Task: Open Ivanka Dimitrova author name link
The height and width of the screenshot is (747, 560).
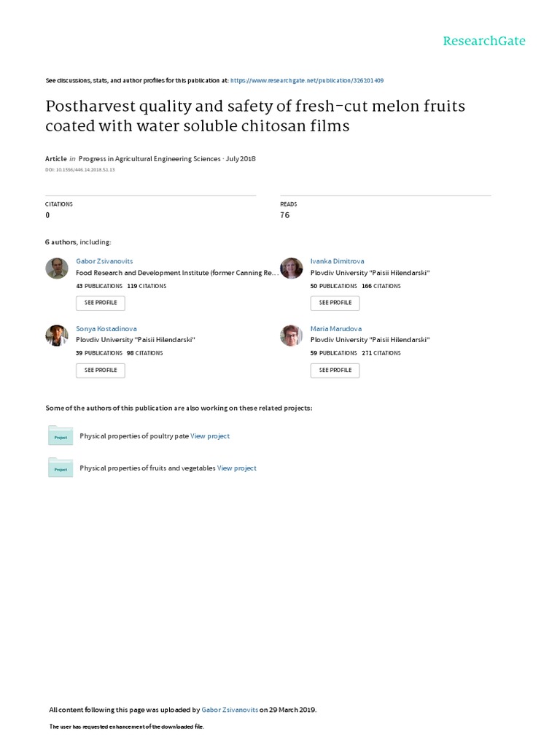Action: point(337,261)
